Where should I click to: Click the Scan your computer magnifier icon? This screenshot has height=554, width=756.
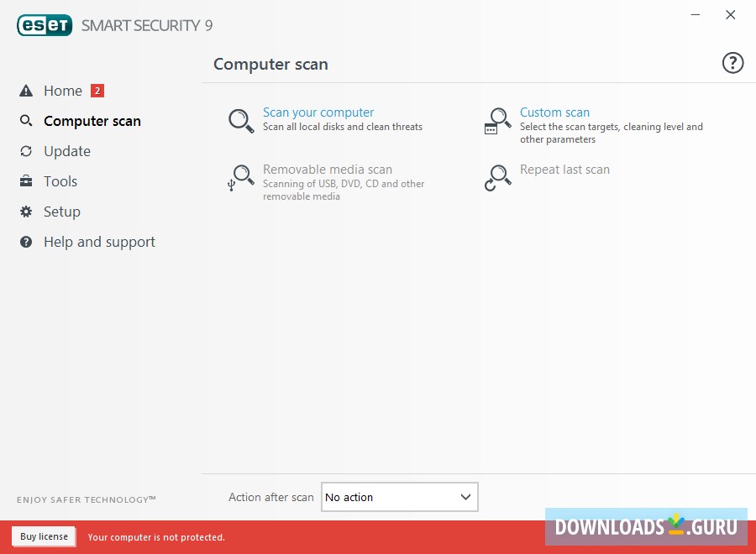click(x=241, y=120)
